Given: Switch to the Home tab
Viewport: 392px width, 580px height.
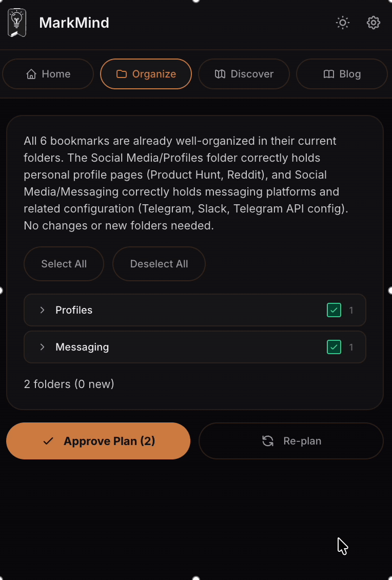Looking at the screenshot, I should click(48, 74).
